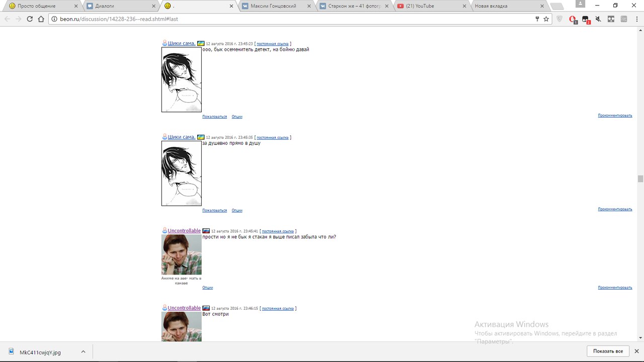644x362 pixels.
Task: Open the Chrome user profile icon
Action: click(581, 5)
